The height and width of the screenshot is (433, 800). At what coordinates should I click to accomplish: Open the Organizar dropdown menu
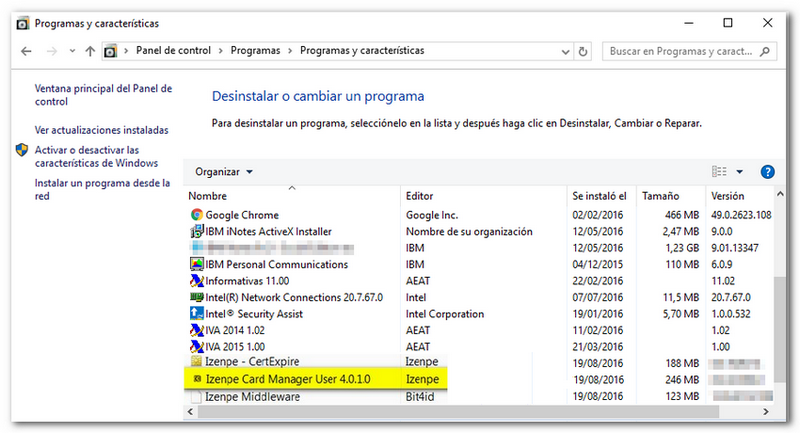click(x=224, y=172)
